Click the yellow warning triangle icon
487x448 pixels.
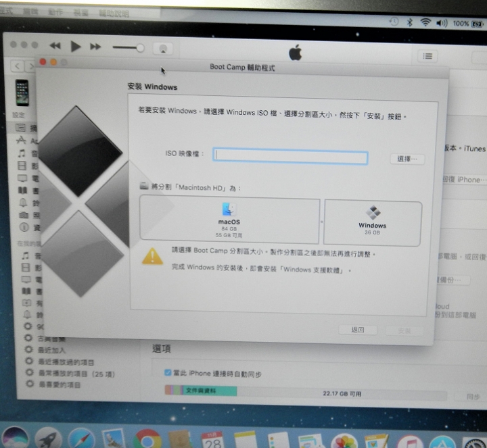[152, 257]
